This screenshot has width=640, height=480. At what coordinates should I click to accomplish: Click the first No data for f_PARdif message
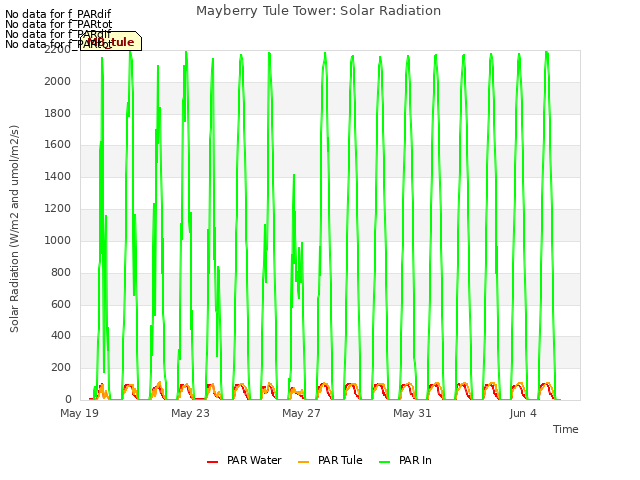coord(58,14)
